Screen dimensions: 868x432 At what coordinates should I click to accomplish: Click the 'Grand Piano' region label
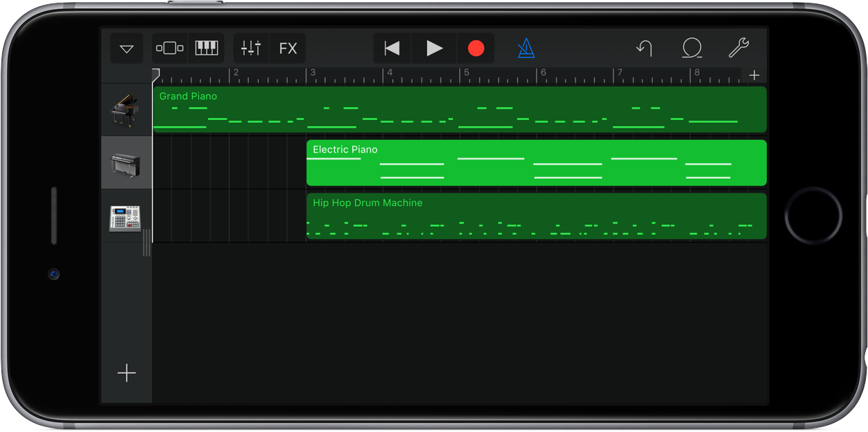188,96
